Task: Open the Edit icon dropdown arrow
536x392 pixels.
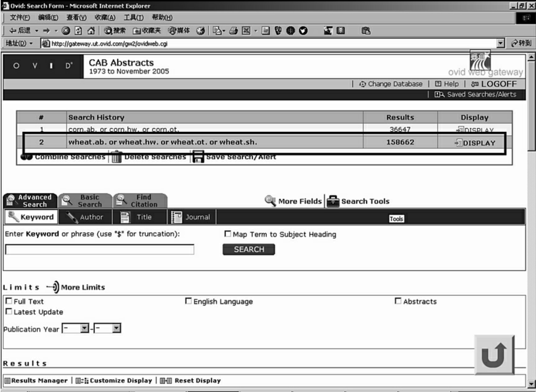Action: [x=255, y=31]
